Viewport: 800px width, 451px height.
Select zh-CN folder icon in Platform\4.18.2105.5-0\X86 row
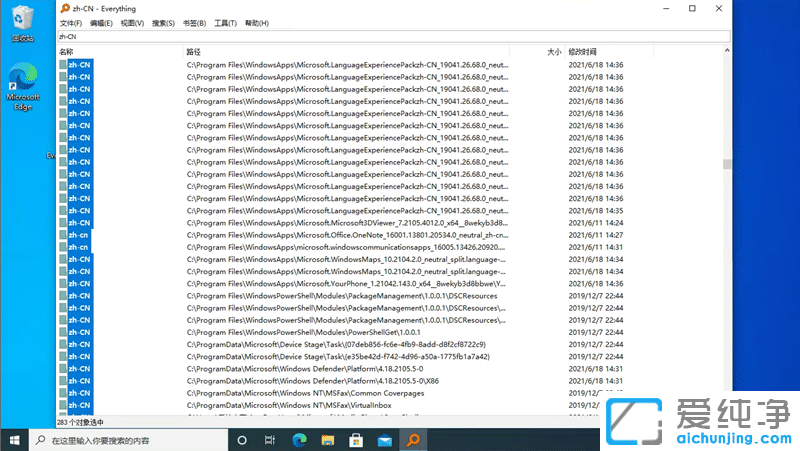click(x=63, y=381)
